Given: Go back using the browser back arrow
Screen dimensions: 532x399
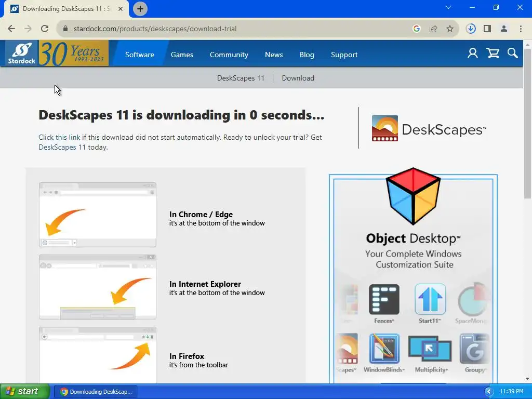Looking at the screenshot, I should pyautogui.click(x=11, y=29).
